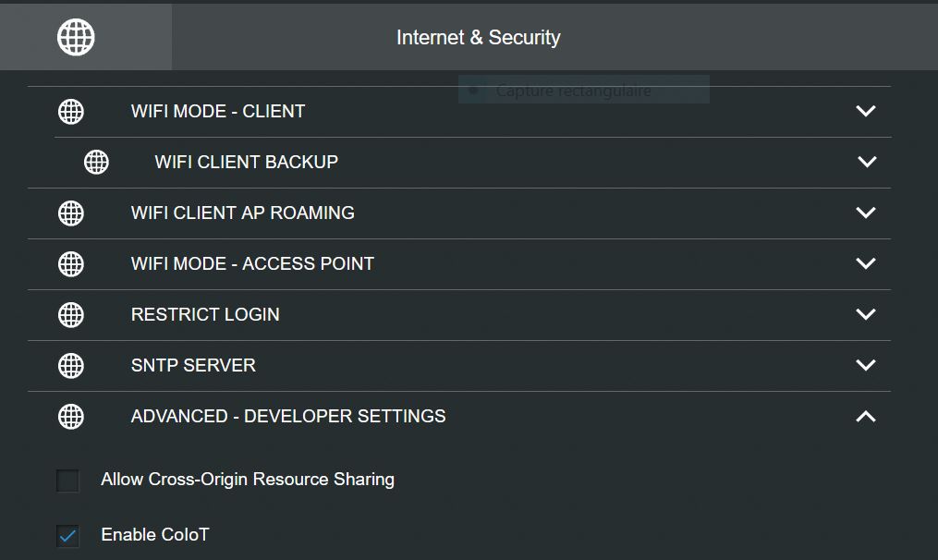Select the SNTP SERVER label
Viewport: 938px width, 560px height.
pos(193,366)
